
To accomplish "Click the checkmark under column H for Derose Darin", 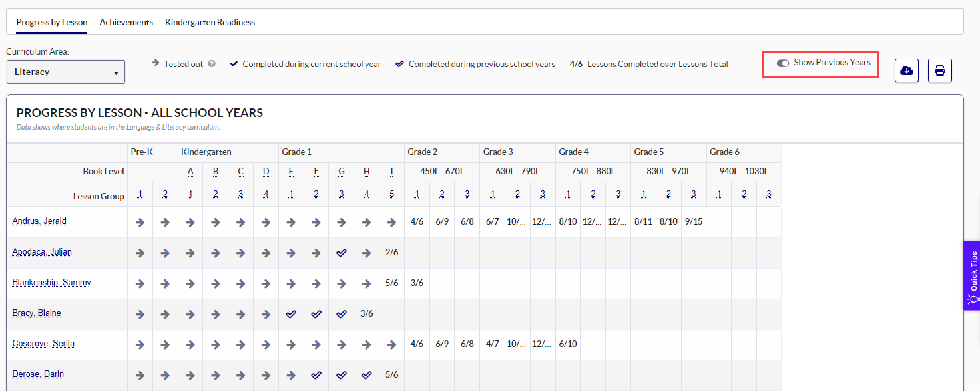I will pyautogui.click(x=367, y=375).
